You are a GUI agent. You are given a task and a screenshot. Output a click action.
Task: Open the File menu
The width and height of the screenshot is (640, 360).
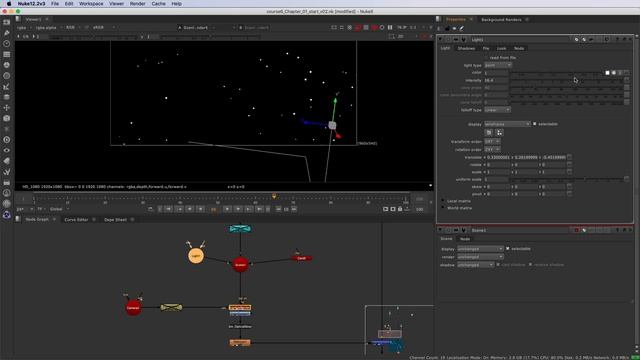pyautogui.click(x=55, y=4)
